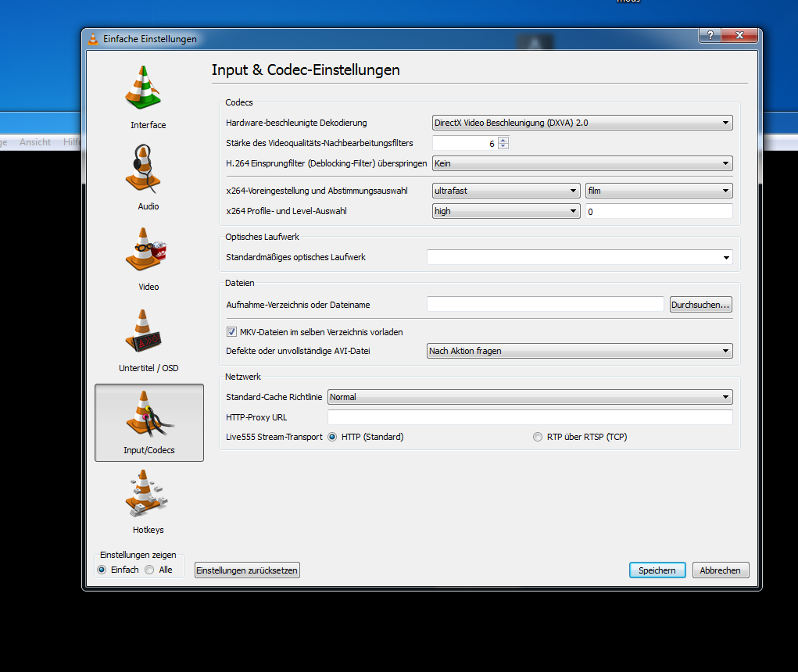The width and height of the screenshot is (798, 672).
Task: Choose Alle settings view
Action: click(149, 570)
